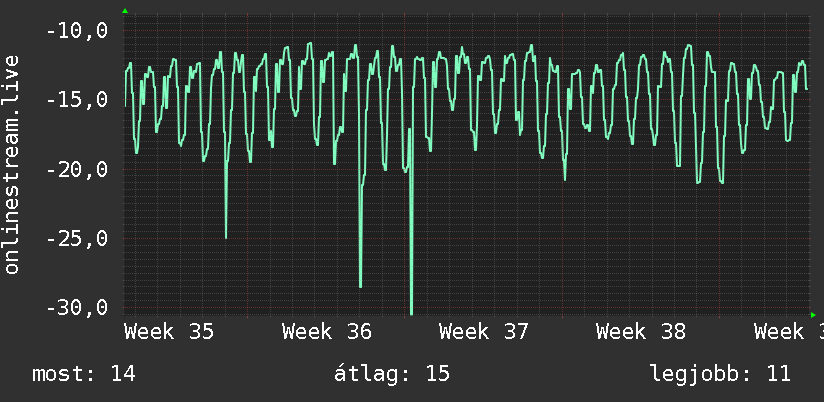
Task: Click the '-15,0' y-axis label
Action: point(77,100)
